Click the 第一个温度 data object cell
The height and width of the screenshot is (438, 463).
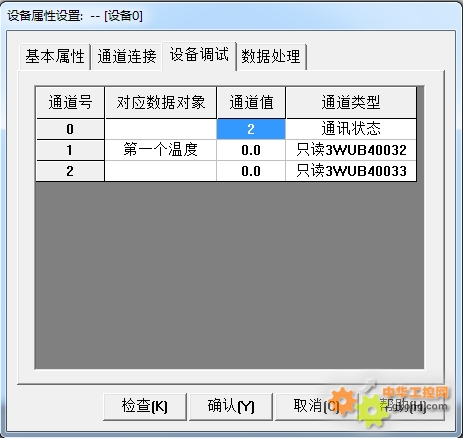point(161,150)
